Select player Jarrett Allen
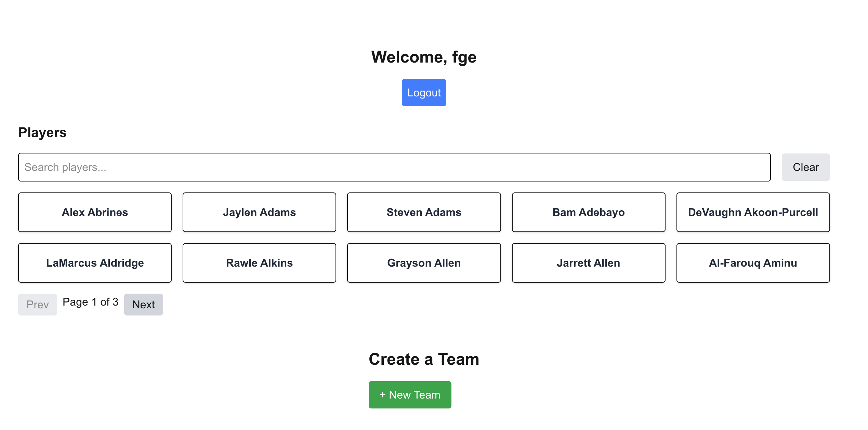 (x=588, y=263)
